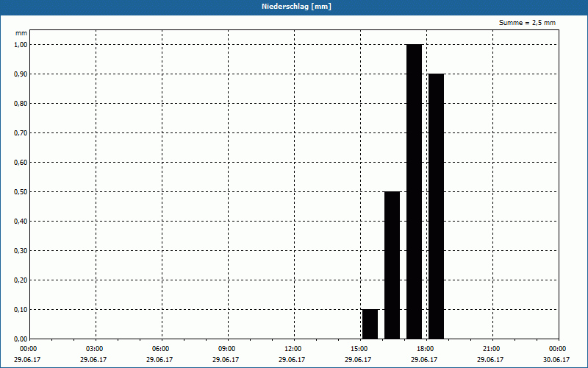Click the 0,90 mm precipitation bar
Viewport: 588px width, 368px height.
pos(436,206)
